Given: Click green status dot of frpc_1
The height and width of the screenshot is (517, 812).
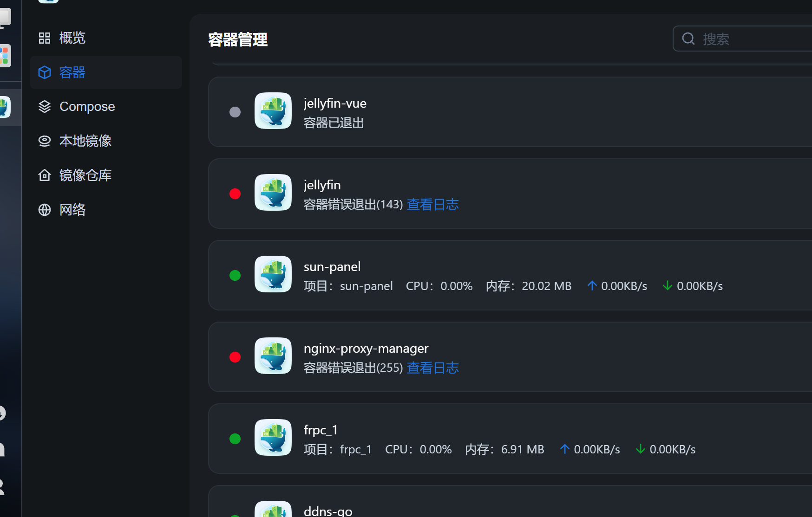Looking at the screenshot, I should (235, 439).
